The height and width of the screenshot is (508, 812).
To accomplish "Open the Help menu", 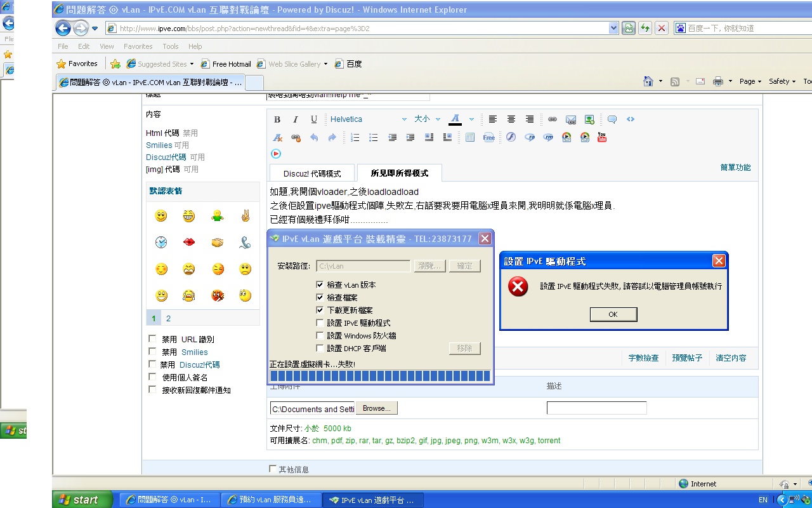I will [x=195, y=46].
